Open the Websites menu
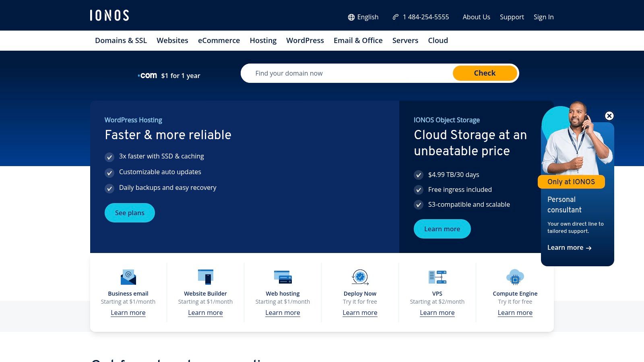 [x=172, y=40]
